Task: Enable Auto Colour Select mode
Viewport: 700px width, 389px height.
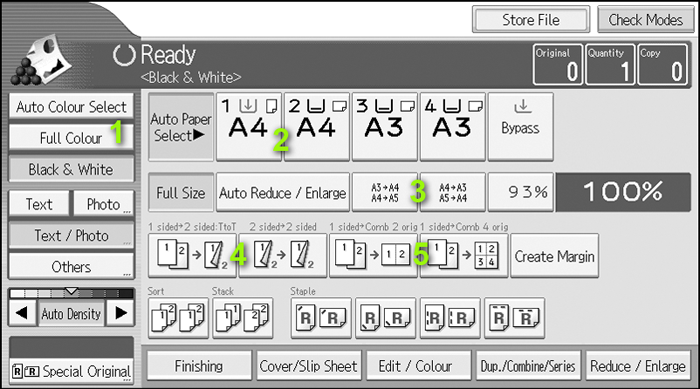Action: click(x=71, y=106)
